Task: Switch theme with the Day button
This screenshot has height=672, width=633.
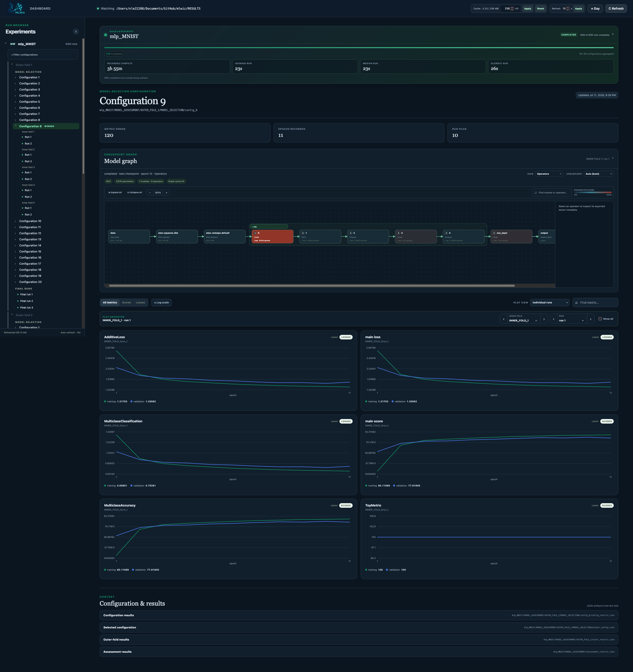Action: pyautogui.click(x=595, y=8)
